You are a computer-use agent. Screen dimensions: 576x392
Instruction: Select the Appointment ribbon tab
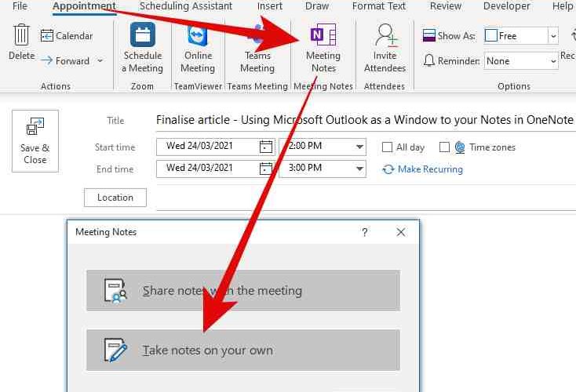point(84,6)
